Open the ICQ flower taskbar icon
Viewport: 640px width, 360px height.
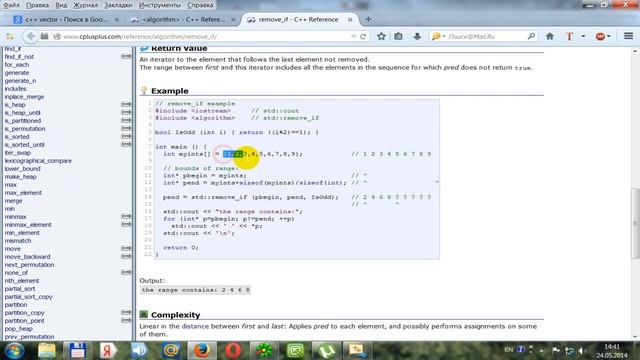click(264, 351)
